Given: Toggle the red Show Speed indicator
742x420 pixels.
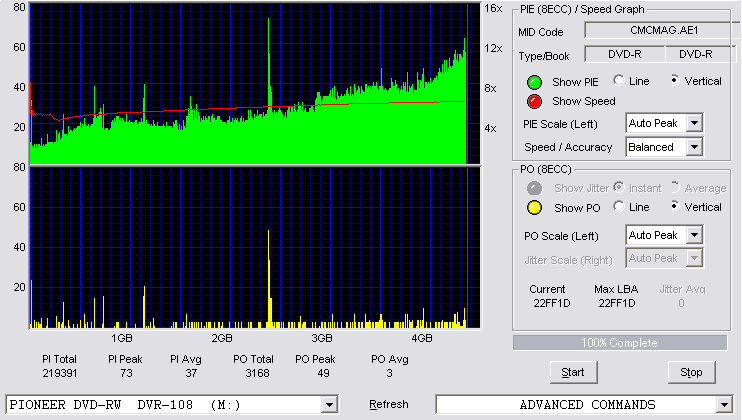Looking at the screenshot, I should click(x=534, y=101).
